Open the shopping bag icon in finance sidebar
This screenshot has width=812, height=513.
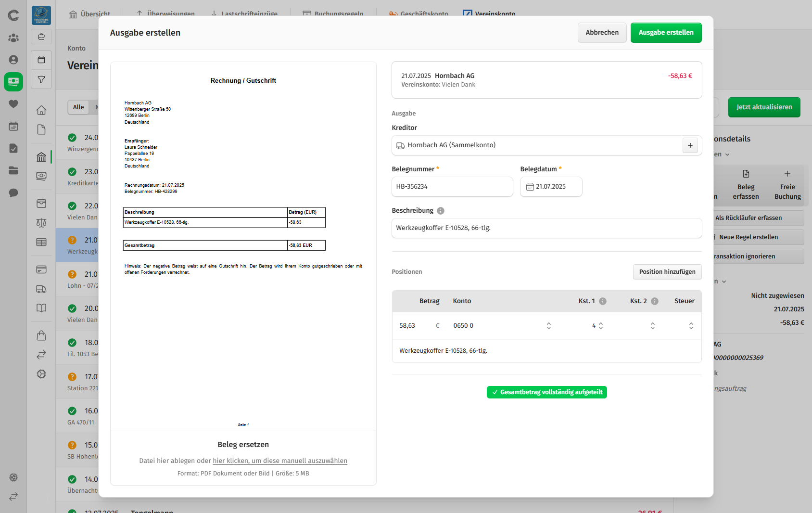coord(41,335)
